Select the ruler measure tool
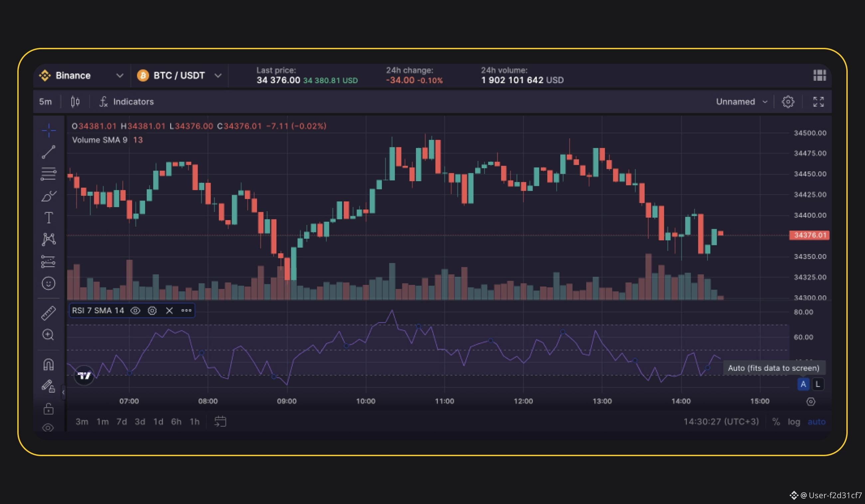The height and width of the screenshot is (504, 865). [x=48, y=313]
